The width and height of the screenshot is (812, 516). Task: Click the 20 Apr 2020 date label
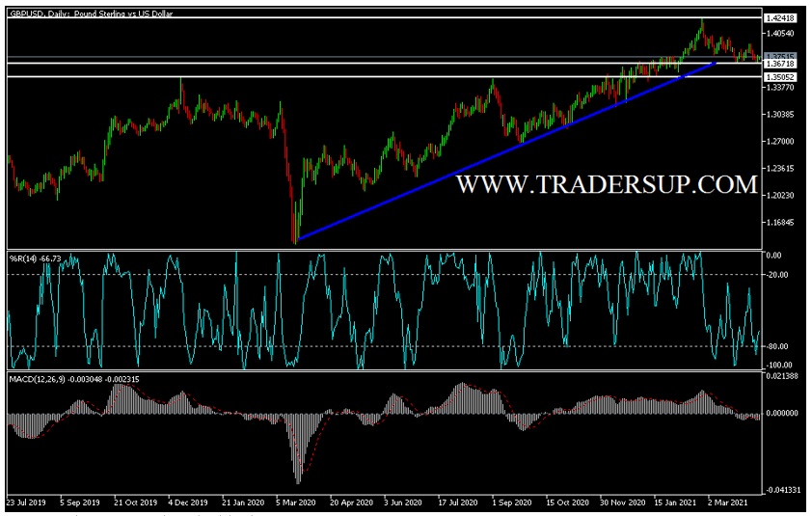pyautogui.click(x=351, y=502)
